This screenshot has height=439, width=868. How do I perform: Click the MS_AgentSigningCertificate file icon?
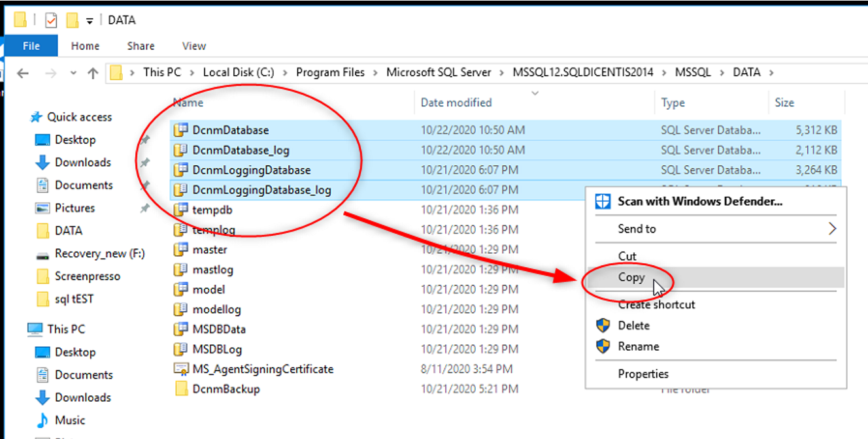pos(181,369)
